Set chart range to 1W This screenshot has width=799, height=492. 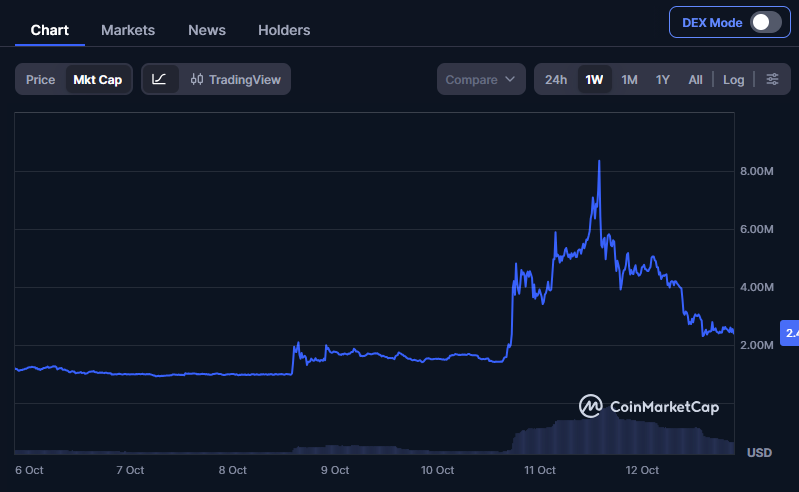coord(594,79)
